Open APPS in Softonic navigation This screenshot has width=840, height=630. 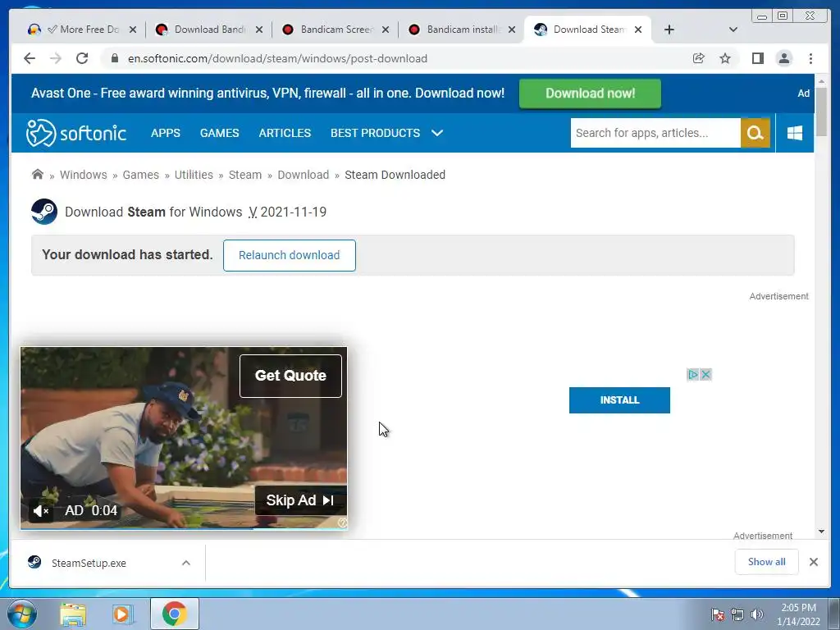coord(166,133)
